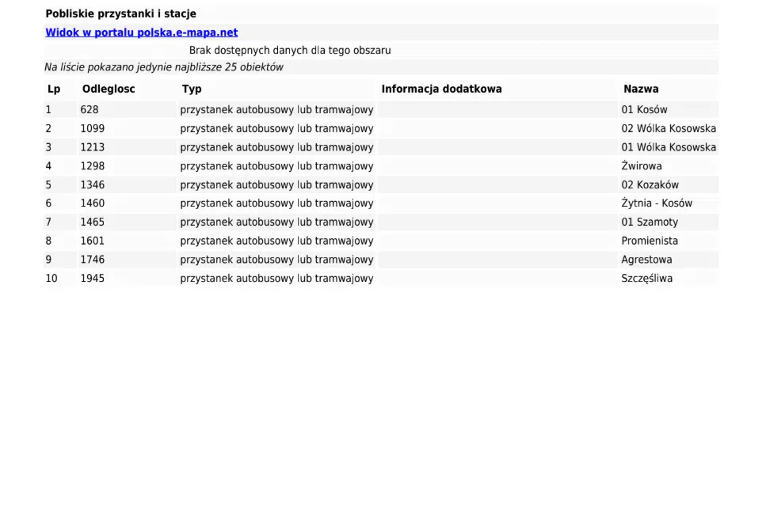The width and height of the screenshot is (770, 532).
Task: Select the 02 Wólka Kosowska stop name
Action: pos(668,128)
